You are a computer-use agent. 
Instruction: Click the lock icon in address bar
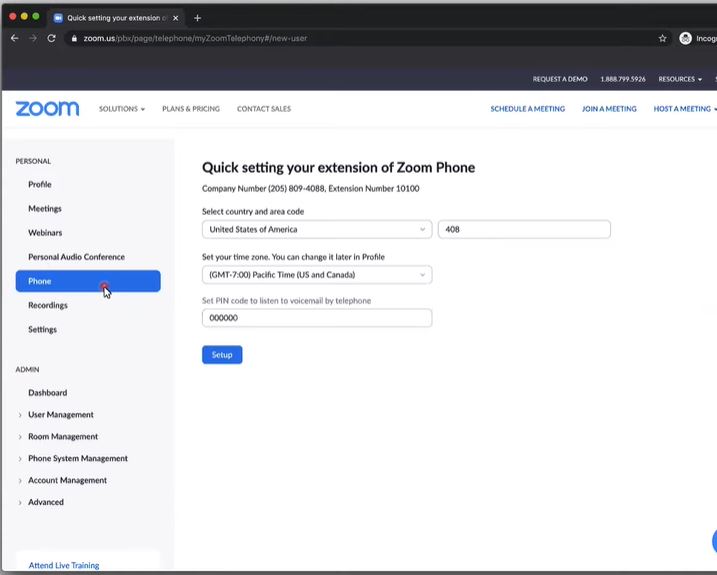pos(74,38)
